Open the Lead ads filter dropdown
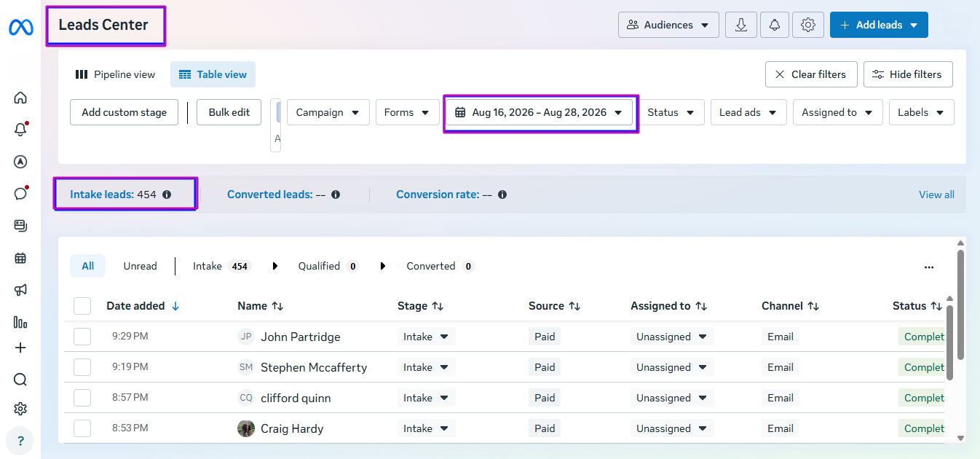 [748, 112]
